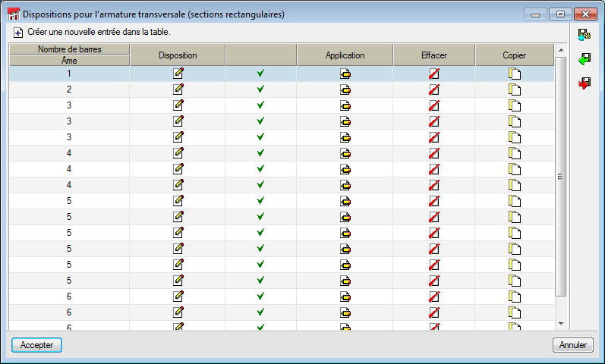Select the cell with value 1
The width and height of the screenshot is (605, 364).
(x=69, y=74)
